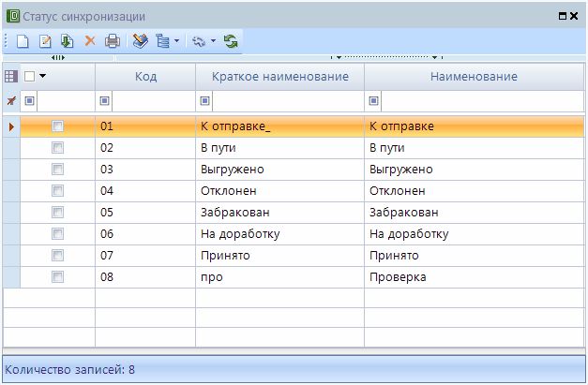Screen dimensions: 588x385
Task: Click the Наименование column header
Action: point(474,76)
